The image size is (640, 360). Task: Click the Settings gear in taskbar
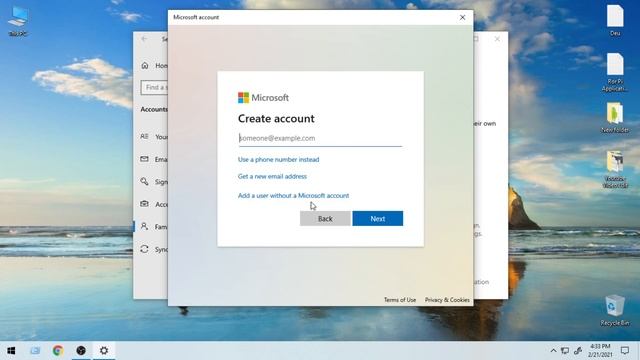click(104, 351)
